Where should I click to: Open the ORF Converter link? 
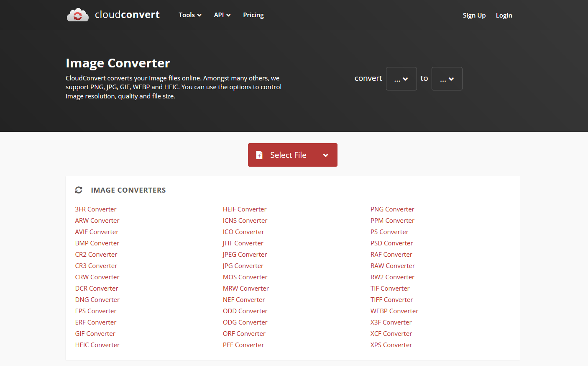click(244, 334)
